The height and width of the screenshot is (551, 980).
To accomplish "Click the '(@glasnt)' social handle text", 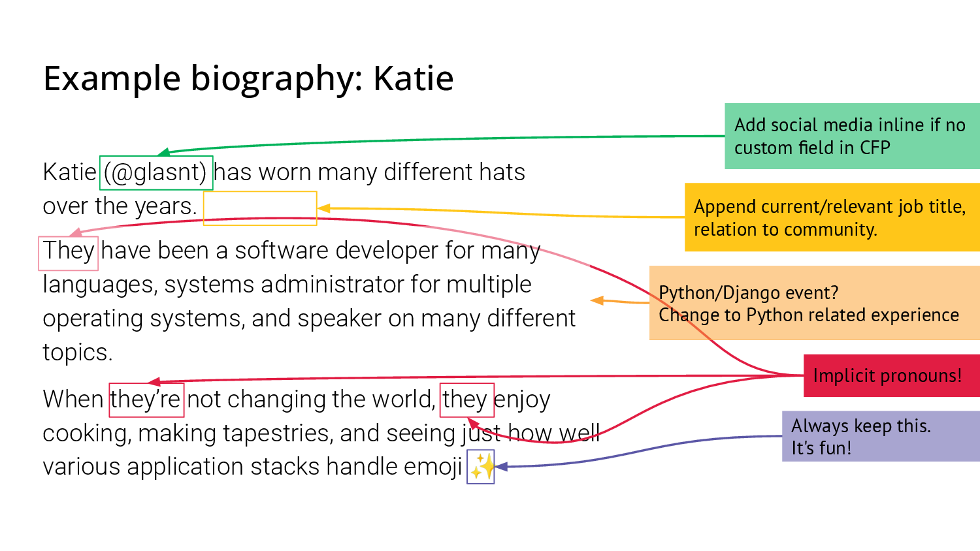I will coord(155,172).
